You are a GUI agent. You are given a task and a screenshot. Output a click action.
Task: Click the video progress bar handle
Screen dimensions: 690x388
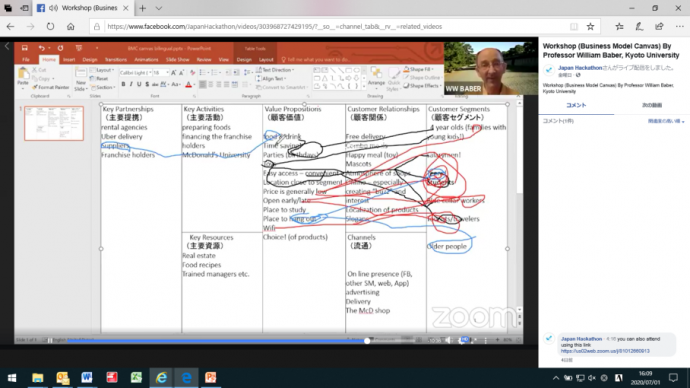367,340
